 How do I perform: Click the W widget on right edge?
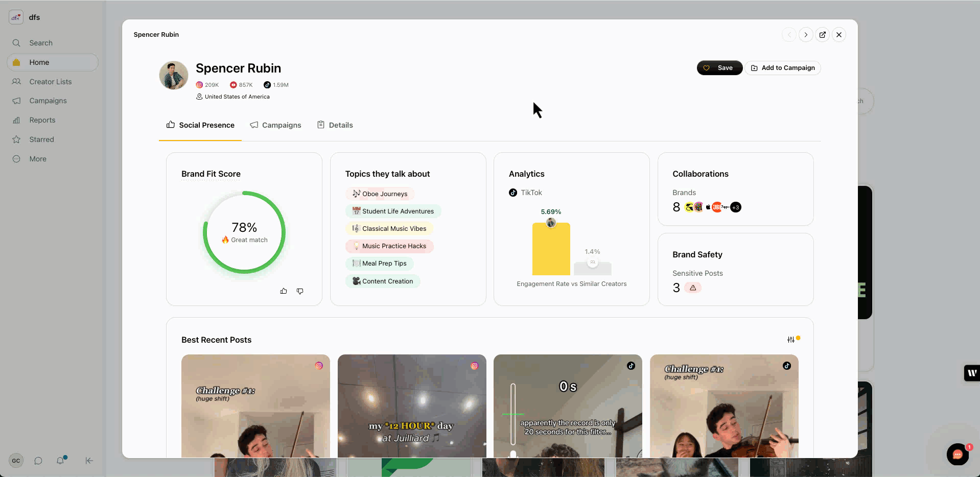[x=972, y=373]
